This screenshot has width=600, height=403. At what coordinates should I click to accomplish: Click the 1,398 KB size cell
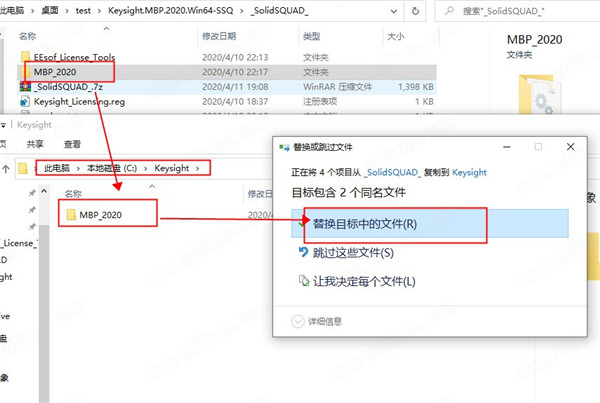pos(416,87)
